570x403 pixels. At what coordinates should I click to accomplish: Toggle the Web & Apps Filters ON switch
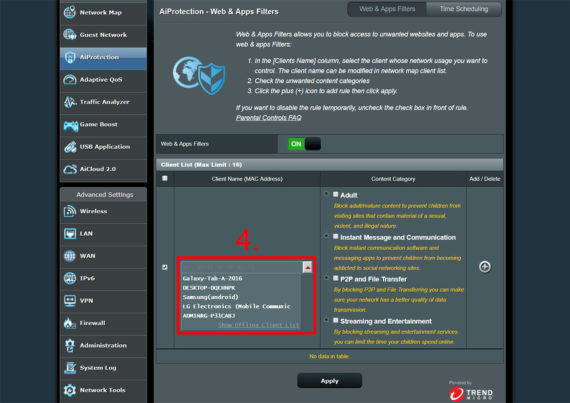point(304,144)
